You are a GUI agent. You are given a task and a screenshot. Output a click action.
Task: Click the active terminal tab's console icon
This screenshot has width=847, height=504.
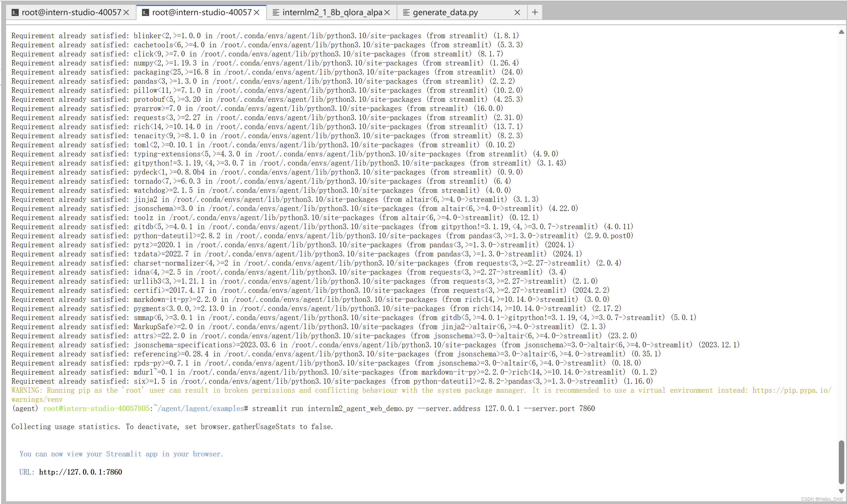click(146, 12)
